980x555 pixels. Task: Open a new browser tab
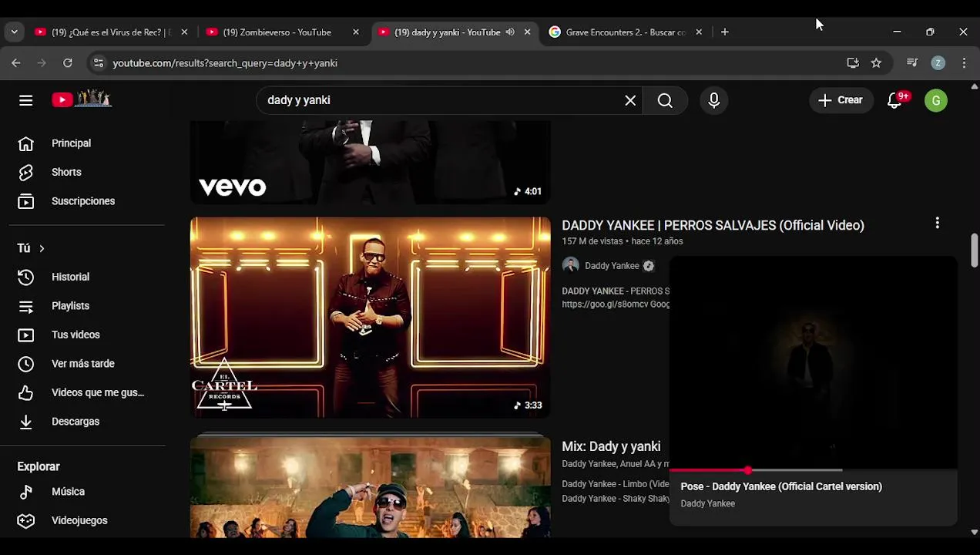click(x=724, y=32)
